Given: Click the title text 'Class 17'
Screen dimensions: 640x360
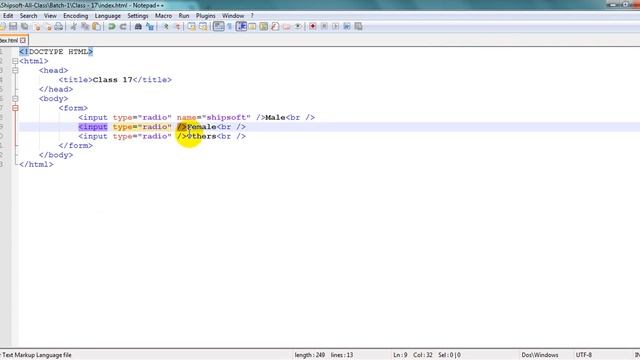Looking at the screenshot, I should (113, 80).
